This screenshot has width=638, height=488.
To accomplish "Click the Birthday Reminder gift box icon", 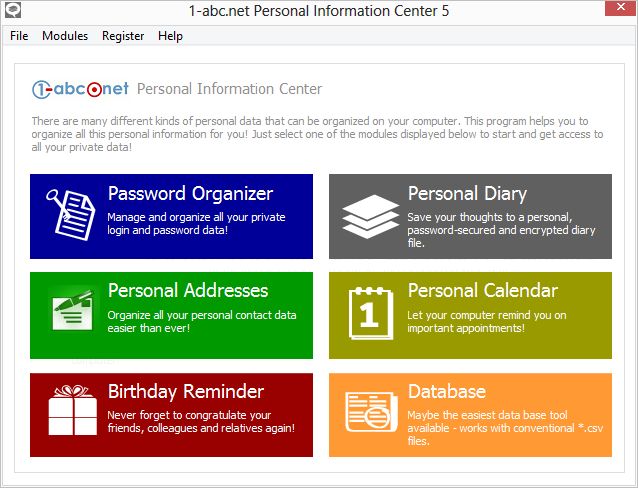I will [x=70, y=412].
